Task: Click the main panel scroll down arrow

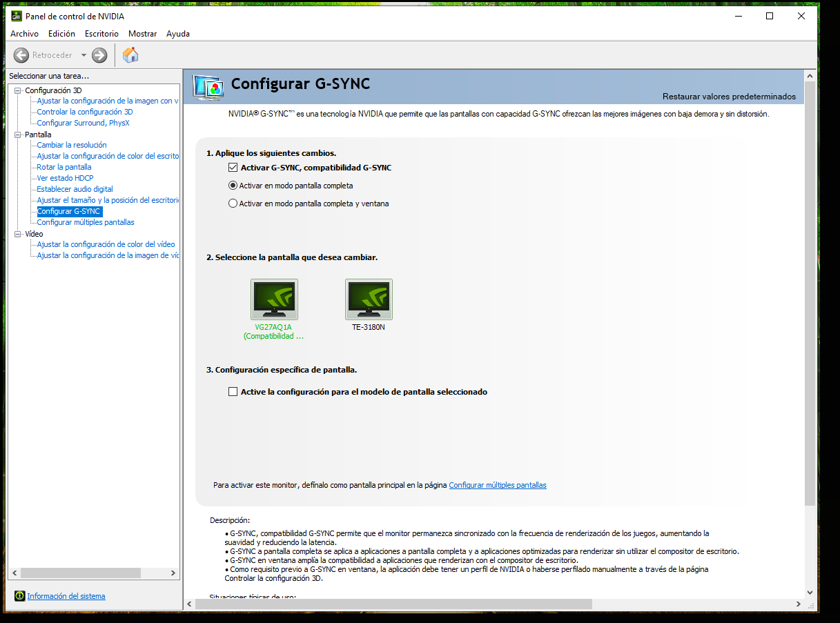Action: (x=810, y=592)
